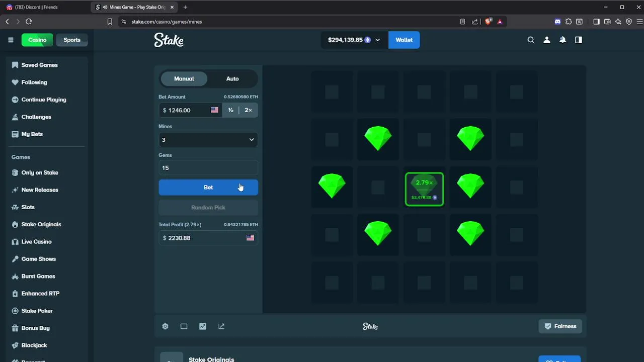Click the blue Bet button
The height and width of the screenshot is (362, 644).
click(208, 188)
